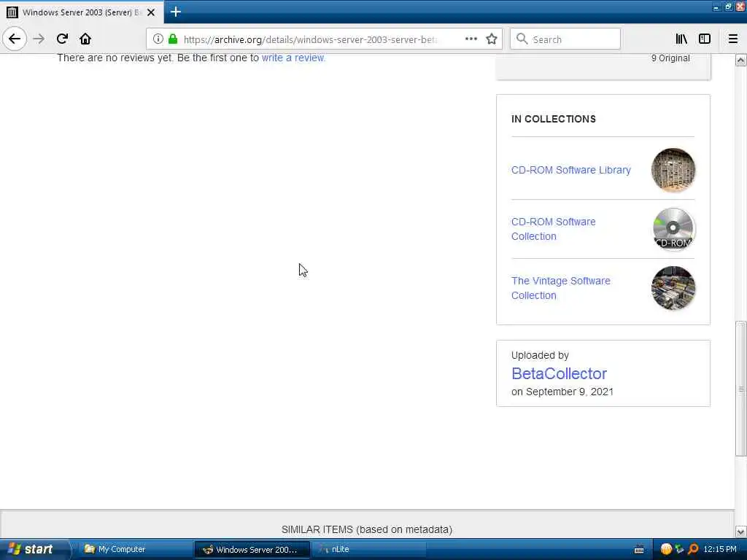Click the on-screen keyboard tray icon
The height and width of the screenshot is (560, 747).
[x=639, y=550]
